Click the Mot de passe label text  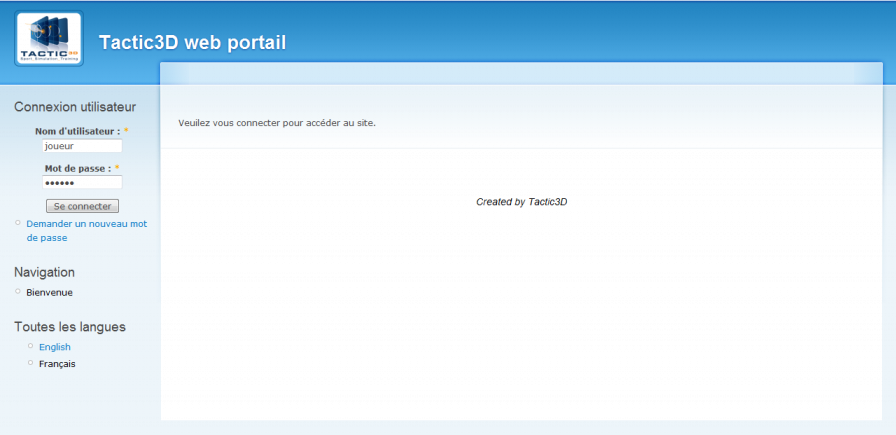pos(77,169)
